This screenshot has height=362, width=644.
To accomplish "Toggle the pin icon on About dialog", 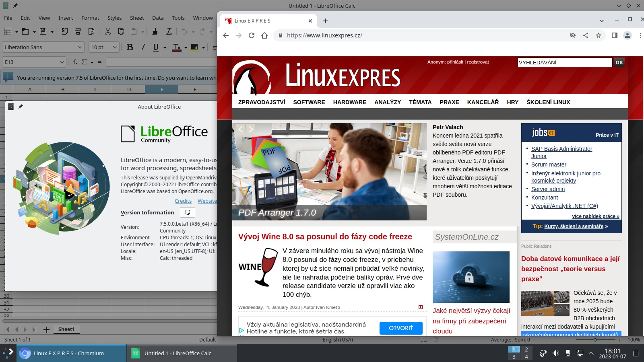I will 21,107.
